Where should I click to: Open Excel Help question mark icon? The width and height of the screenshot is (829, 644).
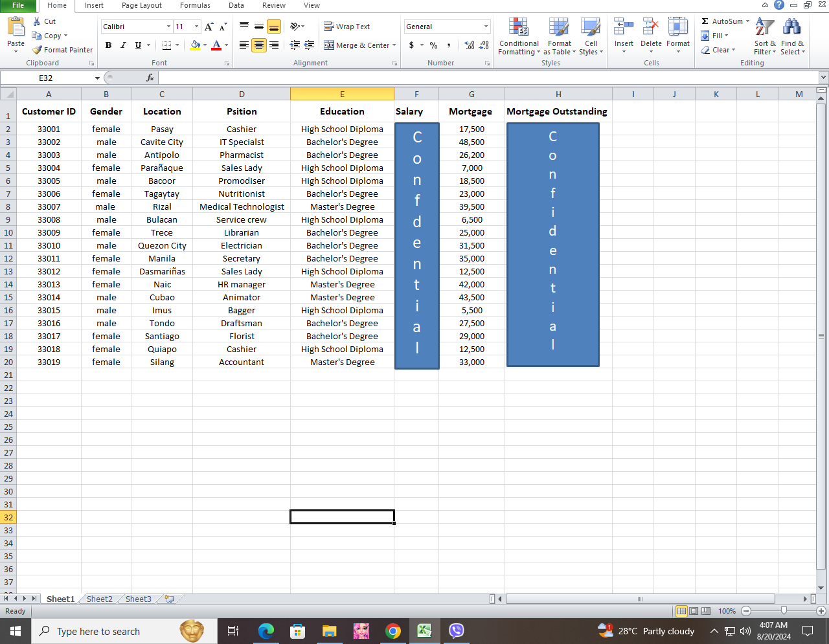(x=779, y=5)
